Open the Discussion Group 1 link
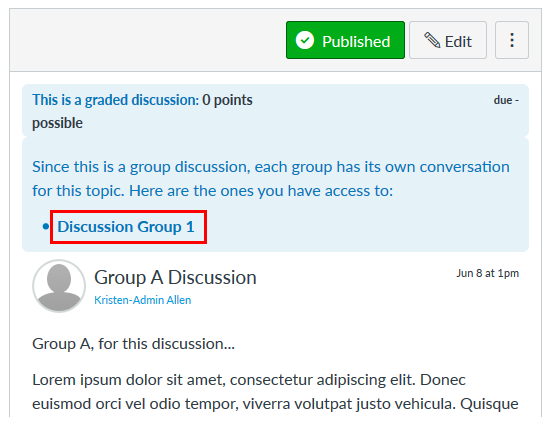 click(x=126, y=227)
